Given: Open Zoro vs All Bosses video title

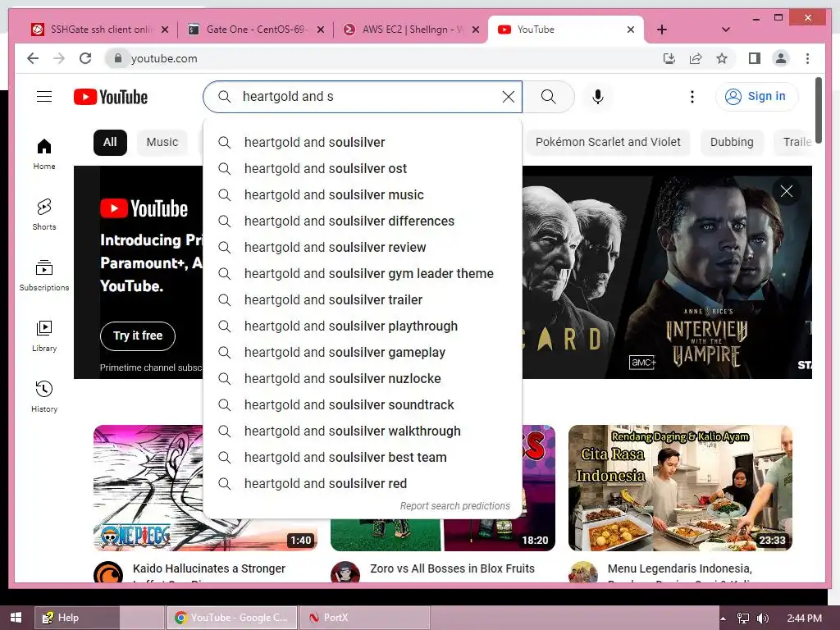Looking at the screenshot, I should pyautogui.click(x=452, y=568).
